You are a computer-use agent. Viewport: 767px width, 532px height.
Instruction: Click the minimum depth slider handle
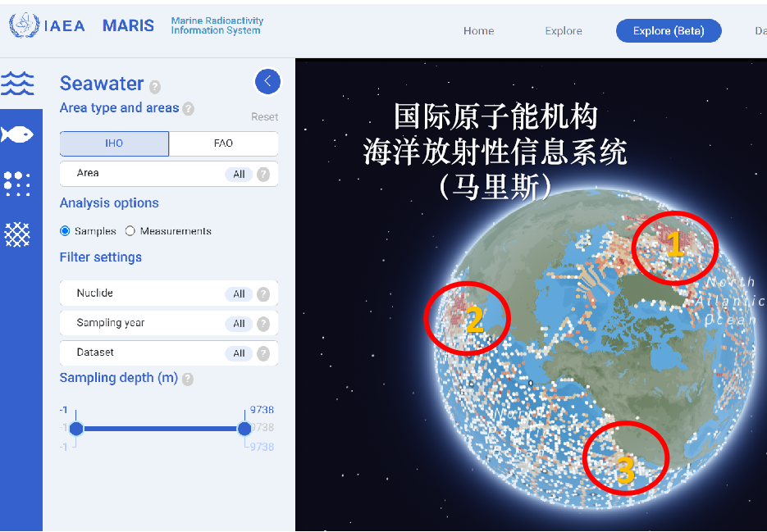tap(76, 429)
